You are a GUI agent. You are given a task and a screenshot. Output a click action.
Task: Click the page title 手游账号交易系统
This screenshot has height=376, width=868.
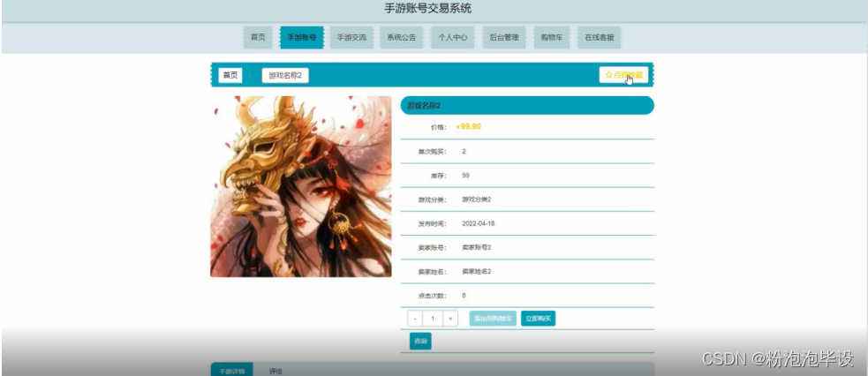click(x=428, y=9)
